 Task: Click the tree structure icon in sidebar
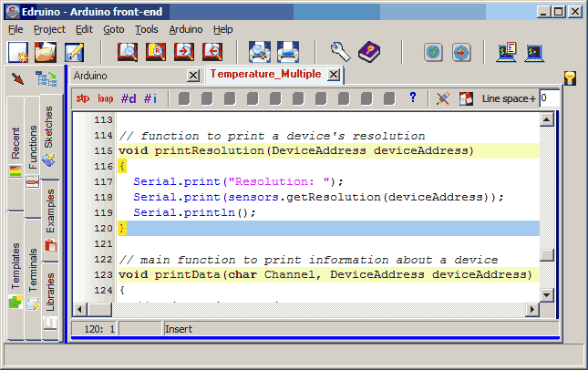coord(46,78)
